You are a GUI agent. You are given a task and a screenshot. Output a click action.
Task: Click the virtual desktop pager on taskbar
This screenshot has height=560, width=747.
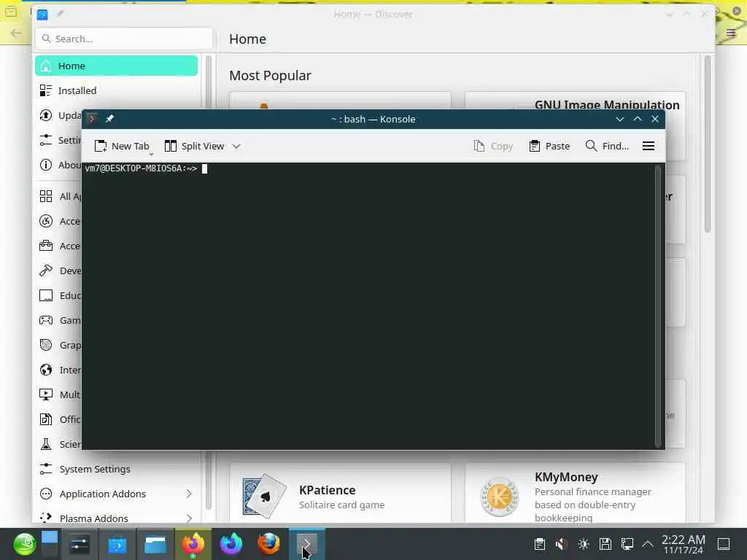(50, 544)
